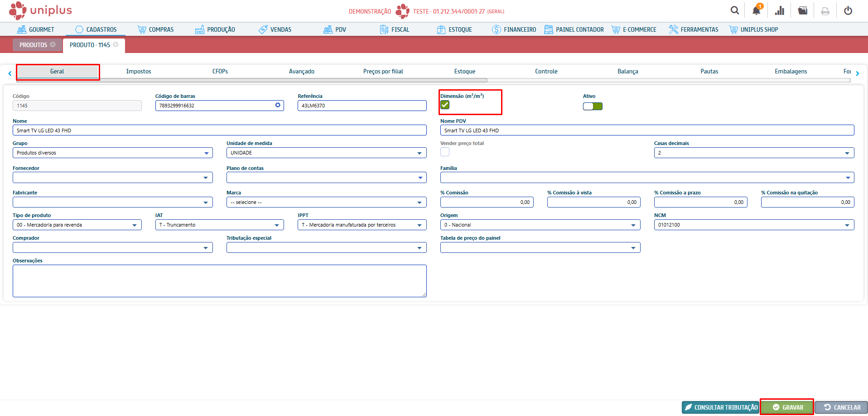Open the Plano de contas dropdown
Image resolution: width=868 pixels, height=416 pixels.
(x=327, y=178)
